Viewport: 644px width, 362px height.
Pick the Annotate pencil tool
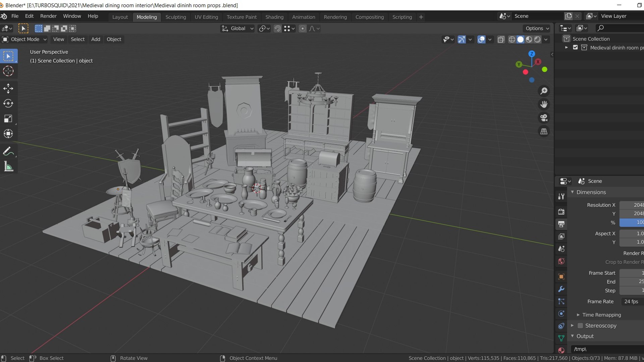[8, 151]
